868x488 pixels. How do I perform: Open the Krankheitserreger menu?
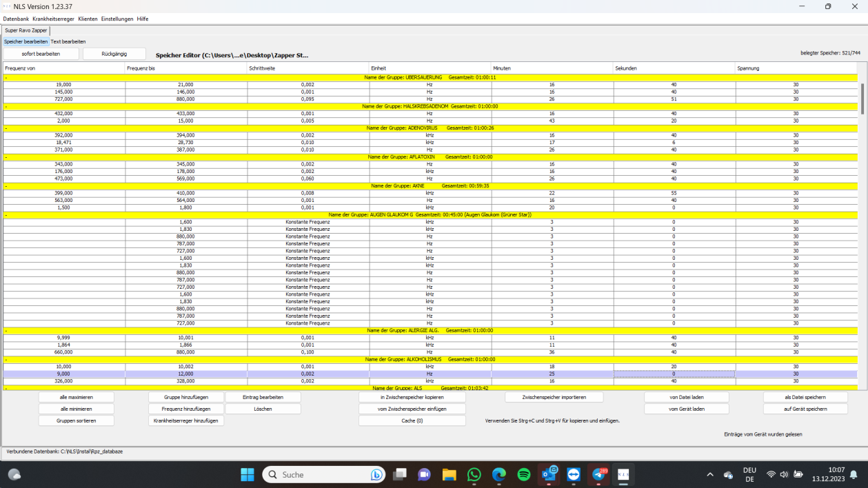[x=53, y=19]
